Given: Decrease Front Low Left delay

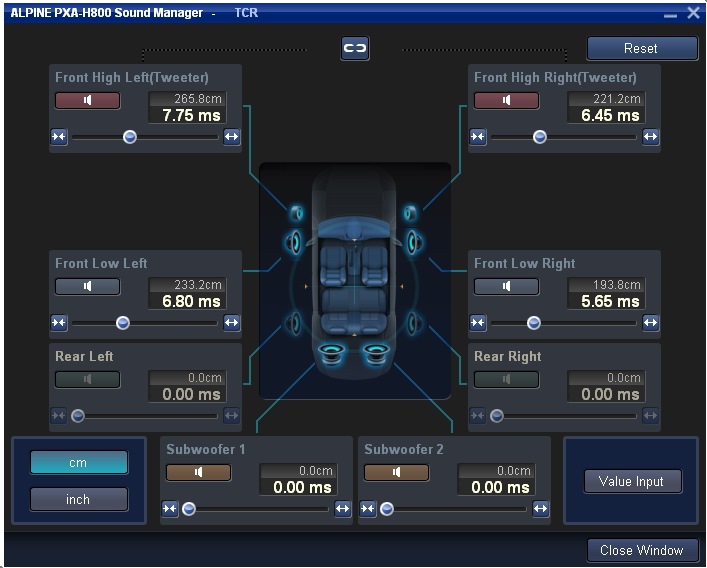Looking at the screenshot, I should coord(59,323).
